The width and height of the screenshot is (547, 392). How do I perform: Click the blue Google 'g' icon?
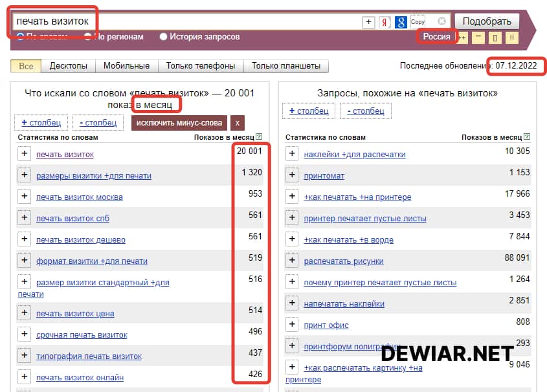point(401,22)
